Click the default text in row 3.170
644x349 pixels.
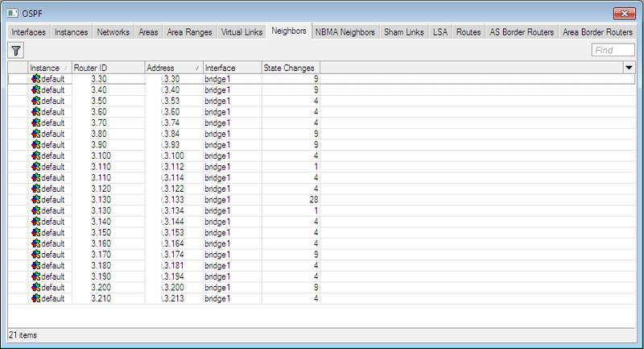click(53, 255)
